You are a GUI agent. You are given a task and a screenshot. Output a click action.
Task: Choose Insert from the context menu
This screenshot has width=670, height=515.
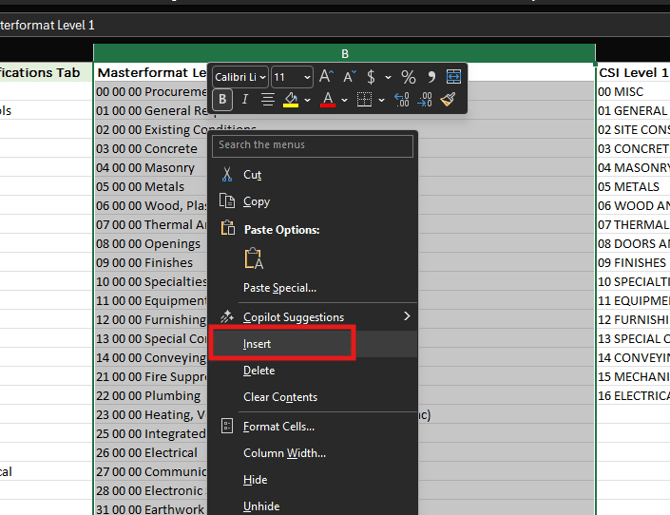tap(257, 344)
